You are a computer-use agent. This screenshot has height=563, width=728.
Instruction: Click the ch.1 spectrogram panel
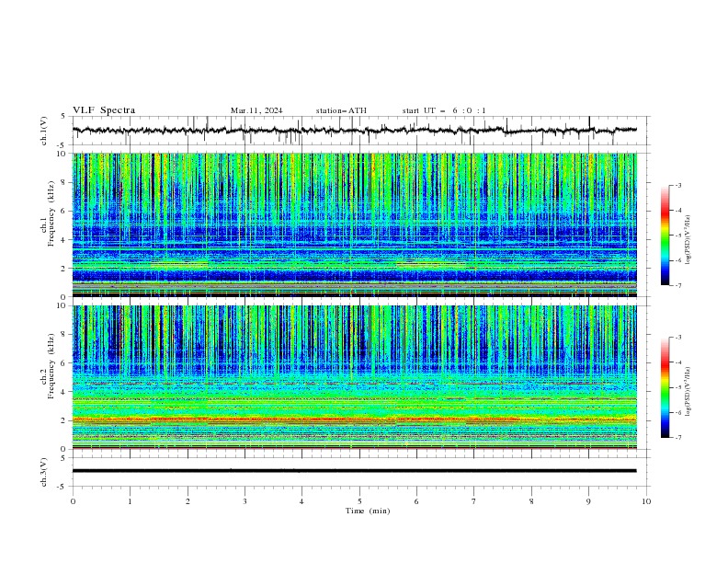[354, 224]
